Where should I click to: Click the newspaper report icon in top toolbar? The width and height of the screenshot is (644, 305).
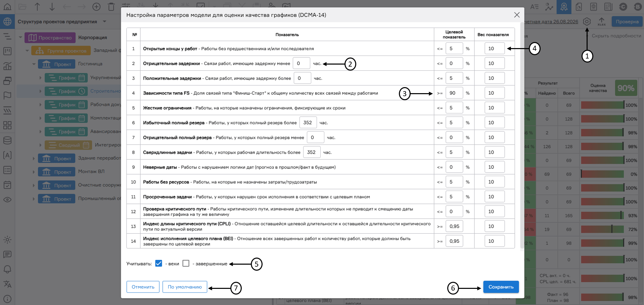coord(608,7)
